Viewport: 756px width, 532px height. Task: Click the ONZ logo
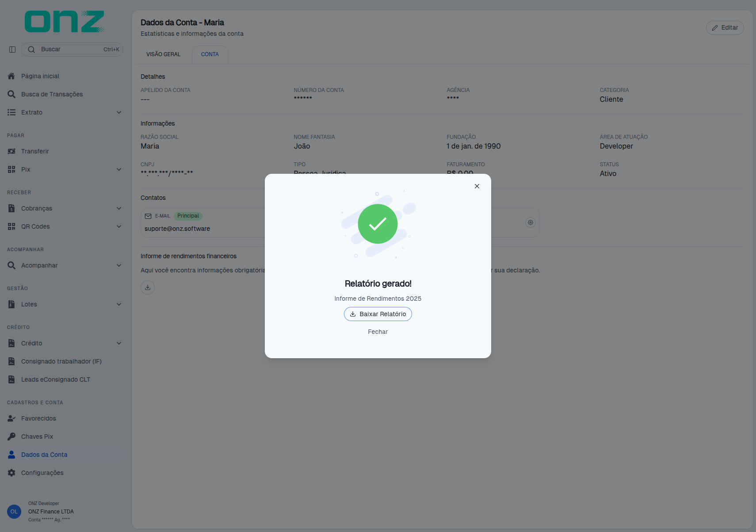[x=65, y=22]
